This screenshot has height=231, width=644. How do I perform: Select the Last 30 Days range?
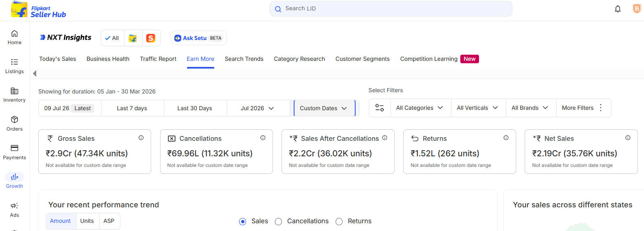coord(195,108)
